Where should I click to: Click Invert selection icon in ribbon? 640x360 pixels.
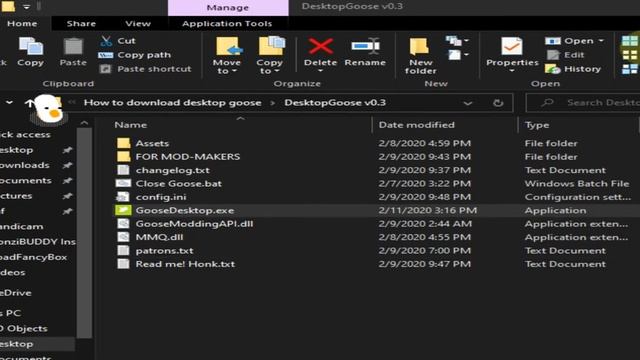629,69
